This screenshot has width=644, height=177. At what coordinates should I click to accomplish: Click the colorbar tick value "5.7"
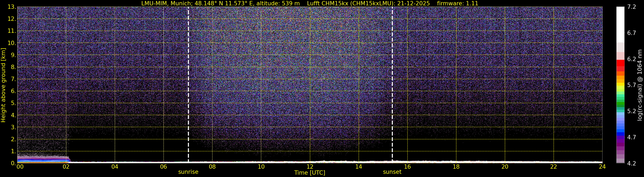pos(632,85)
